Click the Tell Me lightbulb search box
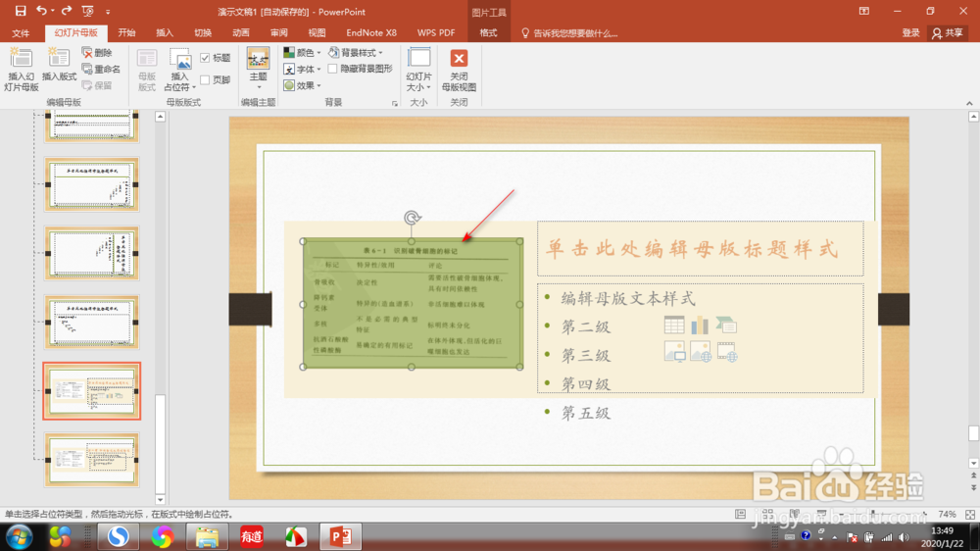Image resolution: width=980 pixels, height=551 pixels. [569, 33]
